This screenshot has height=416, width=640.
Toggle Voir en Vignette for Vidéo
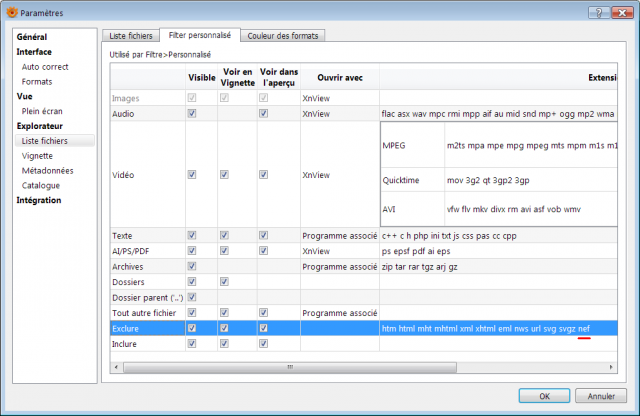point(224,174)
